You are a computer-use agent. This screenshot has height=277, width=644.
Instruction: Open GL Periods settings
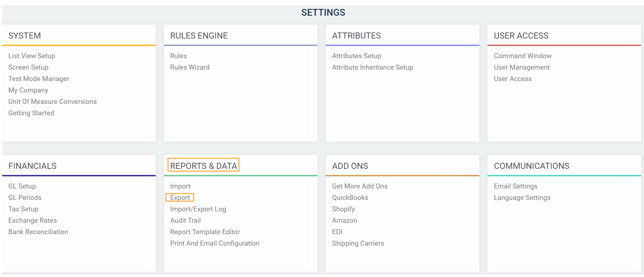pos(25,198)
